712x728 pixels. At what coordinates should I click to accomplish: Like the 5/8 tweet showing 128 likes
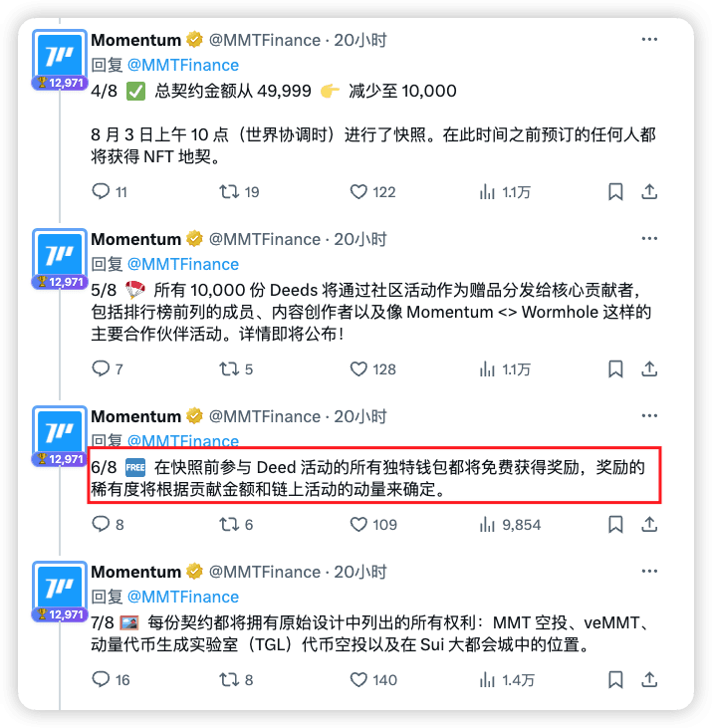[358, 369]
